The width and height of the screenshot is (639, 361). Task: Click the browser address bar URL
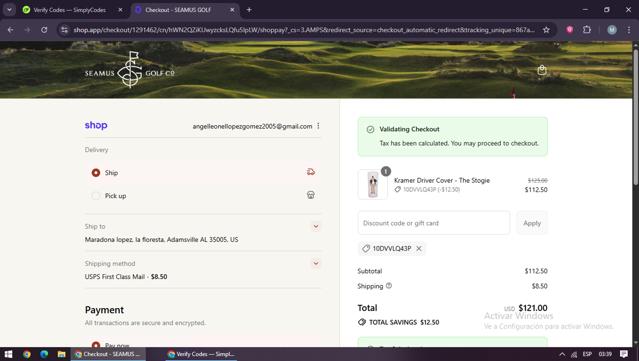click(304, 30)
